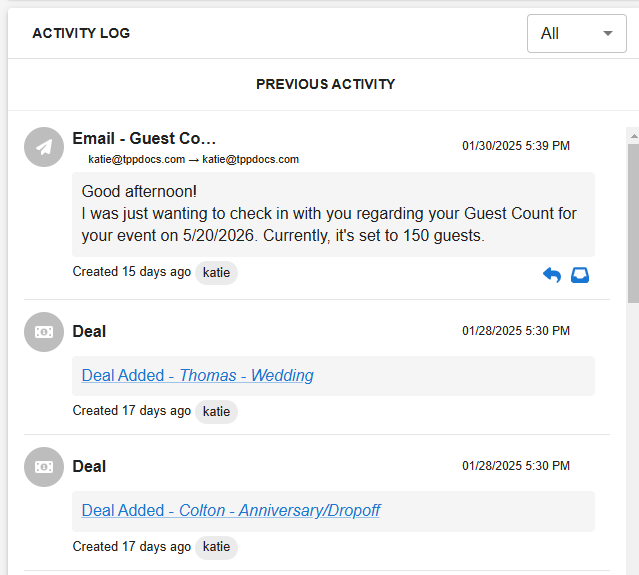Click the money icon beside the Thomas deal
The image size is (639, 575).
pyautogui.click(x=44, y=332)
